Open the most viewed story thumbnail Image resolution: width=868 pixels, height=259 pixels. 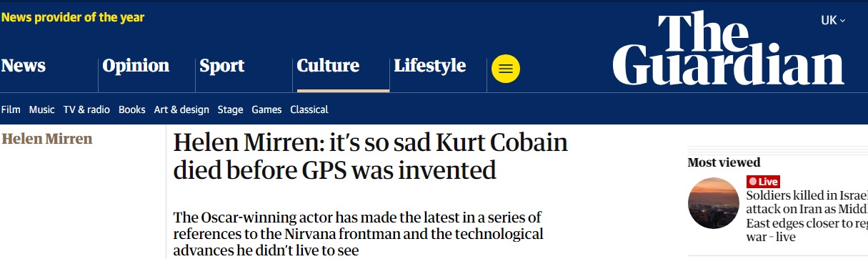click(713, 203)
